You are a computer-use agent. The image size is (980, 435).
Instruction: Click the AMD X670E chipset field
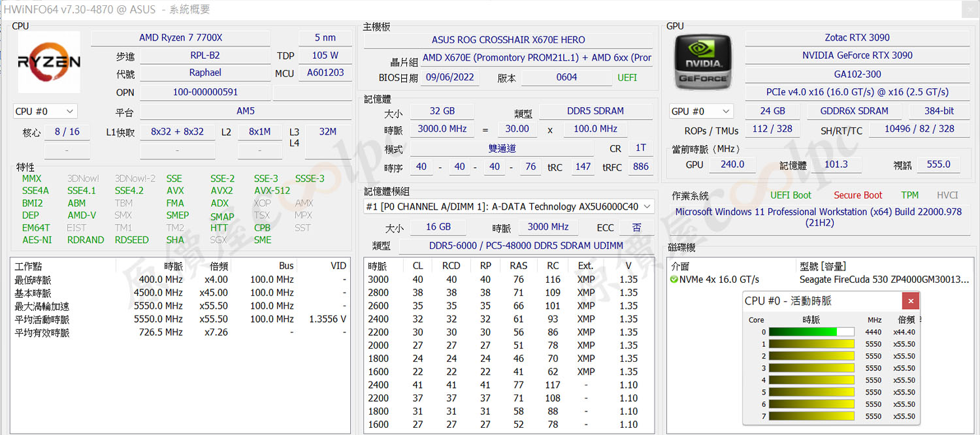(536, 58)
